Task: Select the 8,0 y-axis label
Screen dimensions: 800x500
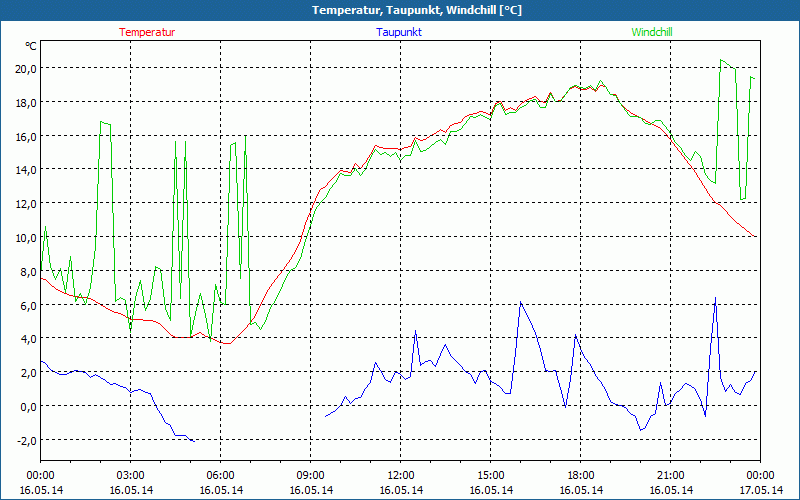Action: click(x=28, y=271)
